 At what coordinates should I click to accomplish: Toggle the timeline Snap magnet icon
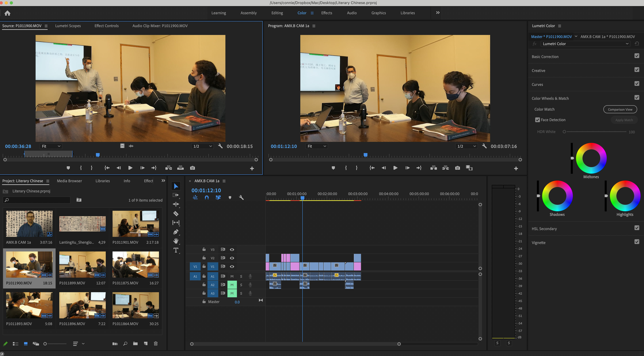(206, 198)
